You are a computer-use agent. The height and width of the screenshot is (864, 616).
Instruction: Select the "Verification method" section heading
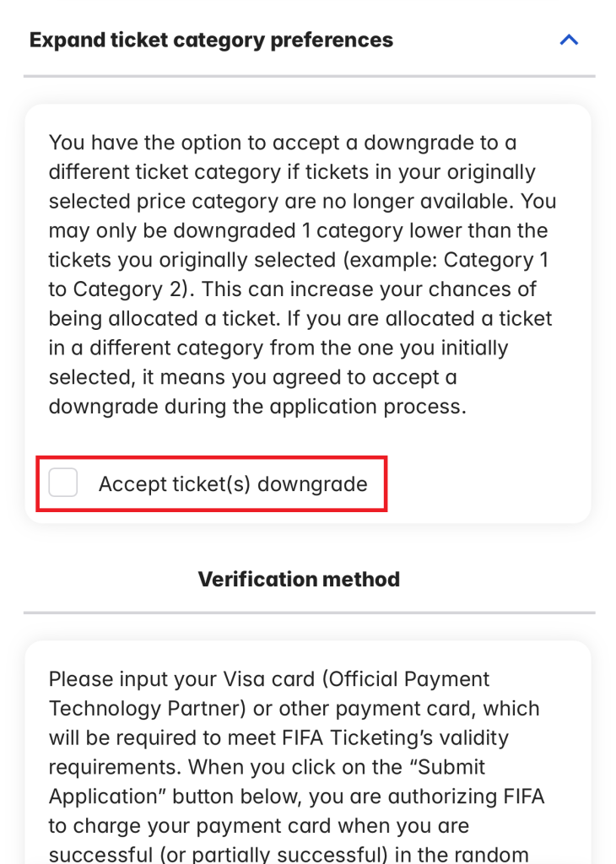click(x=299, y=579)
